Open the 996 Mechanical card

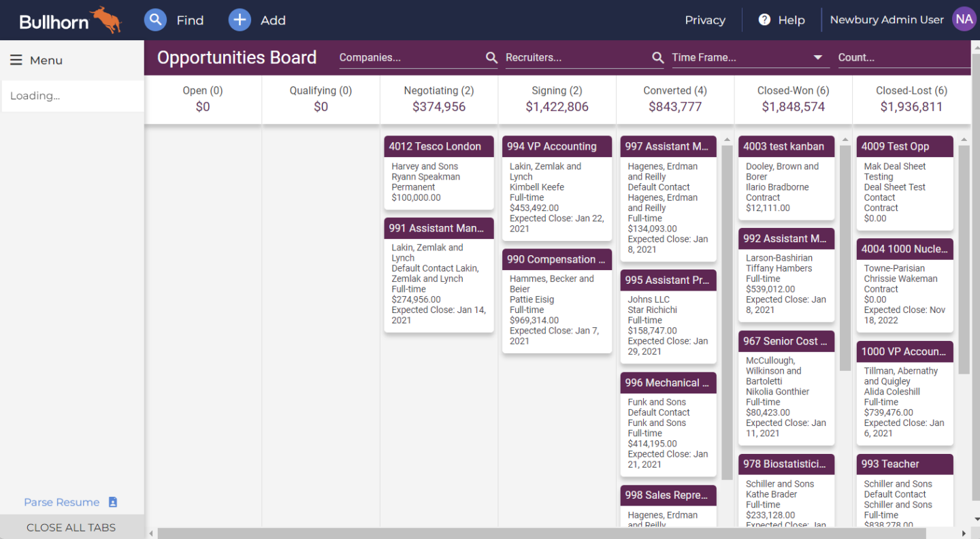click(x=668, y=424)
